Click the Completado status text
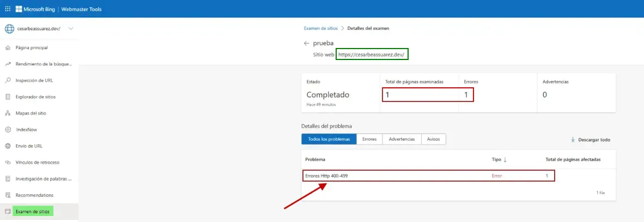The width and height of the screenshot is (644, 222). coord(328,94)
